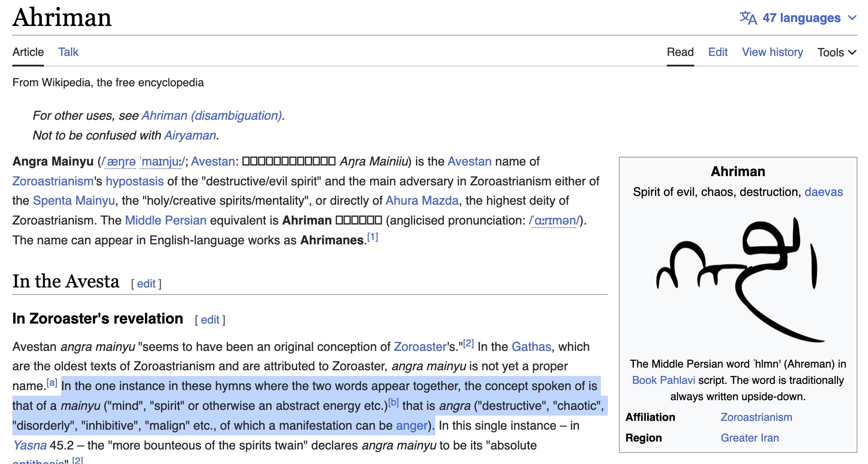Visit the Greater Iran link
Screen dimensions: 868x464
tap(750, 438)
